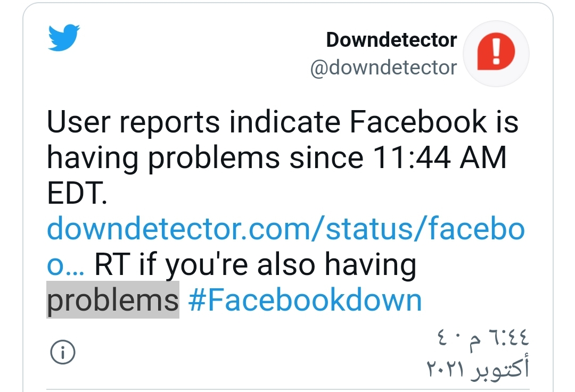Screen dimensions: 575x392
Task: Click the word "indicate"
Action: point(285,122)
